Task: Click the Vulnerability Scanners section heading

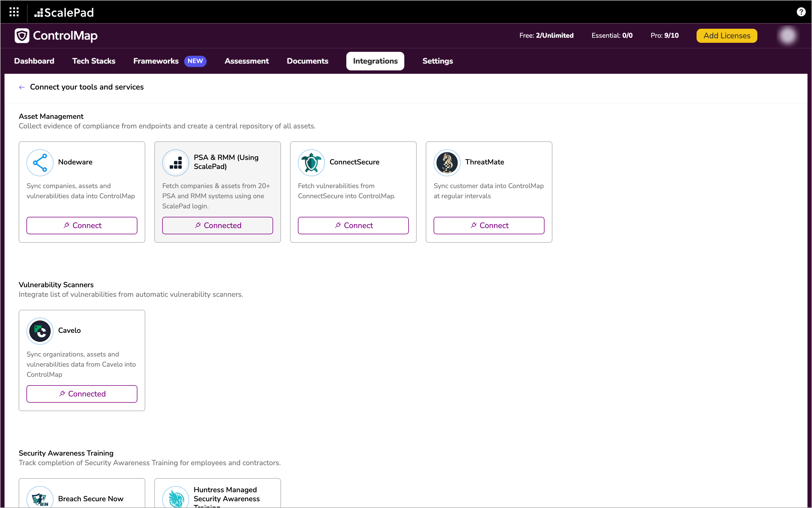Action: tap(56, 285)
